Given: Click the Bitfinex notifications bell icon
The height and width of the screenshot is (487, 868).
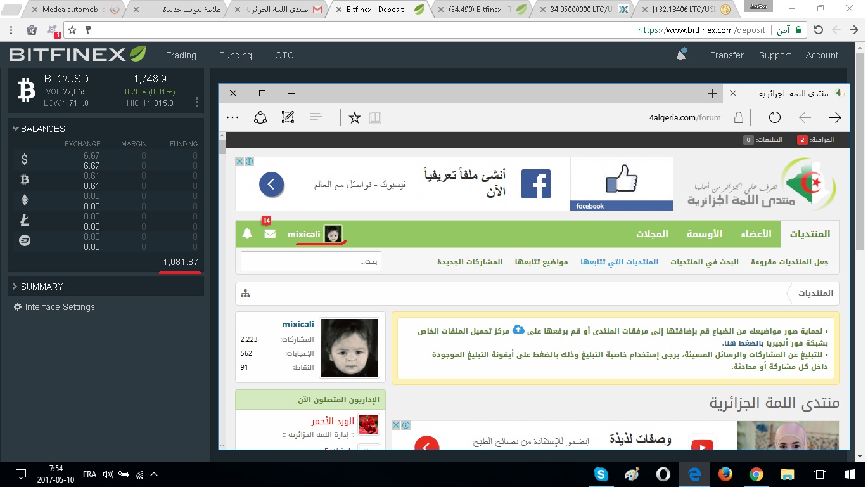Looking at the screenshot, I should 681,55.
